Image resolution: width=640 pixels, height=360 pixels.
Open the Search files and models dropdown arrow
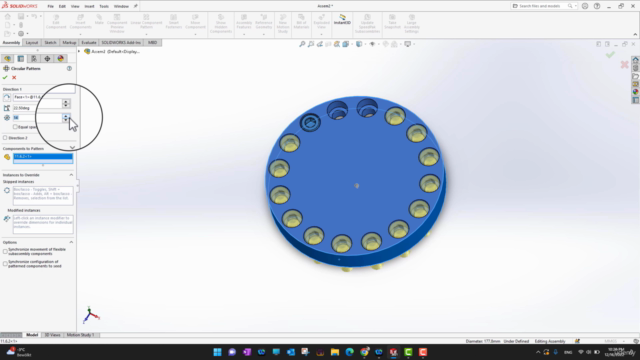[576, 6]
